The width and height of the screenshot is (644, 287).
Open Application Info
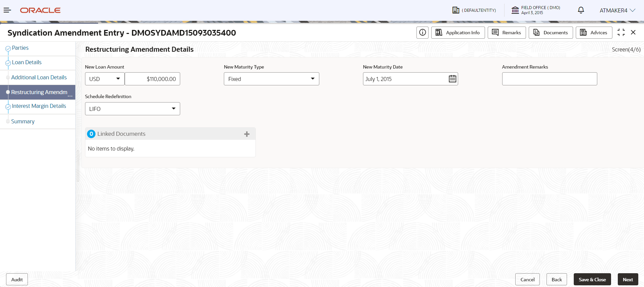point(458,33)
